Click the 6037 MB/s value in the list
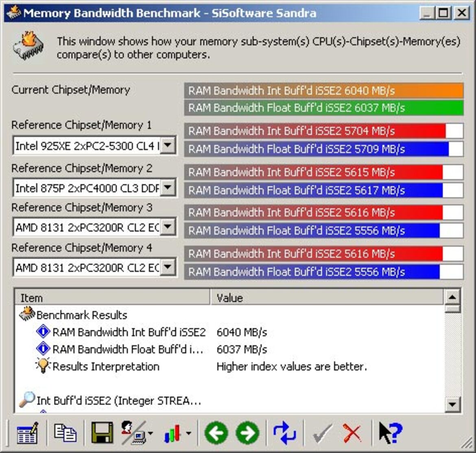 pos(242,350)
